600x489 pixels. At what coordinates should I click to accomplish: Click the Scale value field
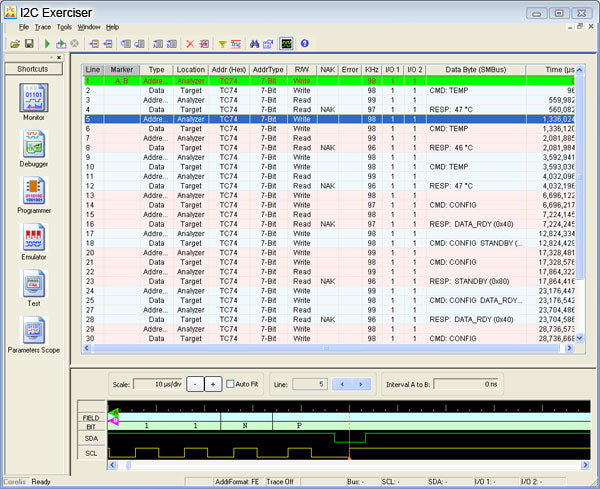pyautogui.click(x=158, y=384)
